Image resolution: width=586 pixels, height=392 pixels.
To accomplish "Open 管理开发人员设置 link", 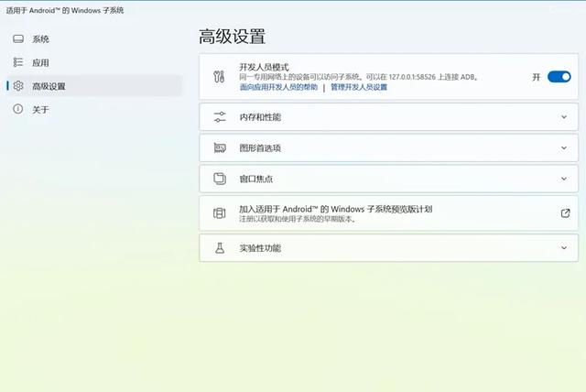I will click(x=359, y=87).
